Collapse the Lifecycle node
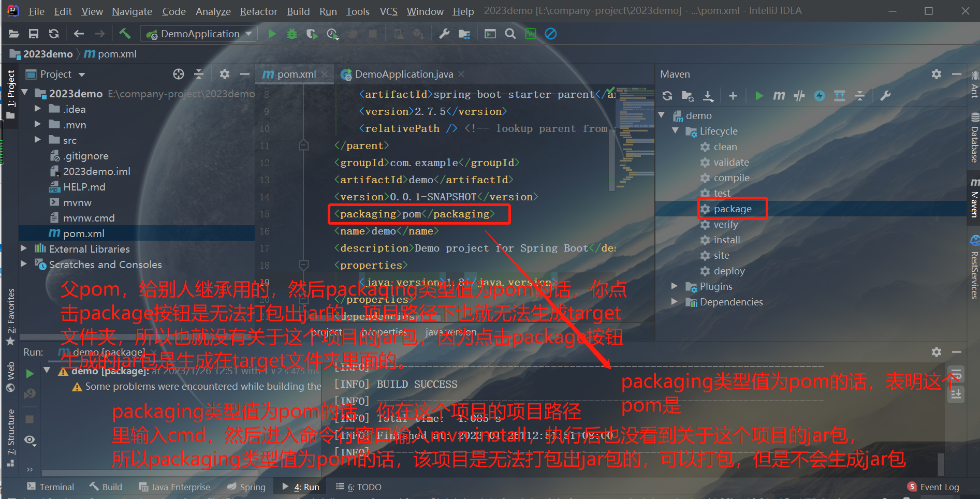Screen dimensions: 980x499 point(675,131)
